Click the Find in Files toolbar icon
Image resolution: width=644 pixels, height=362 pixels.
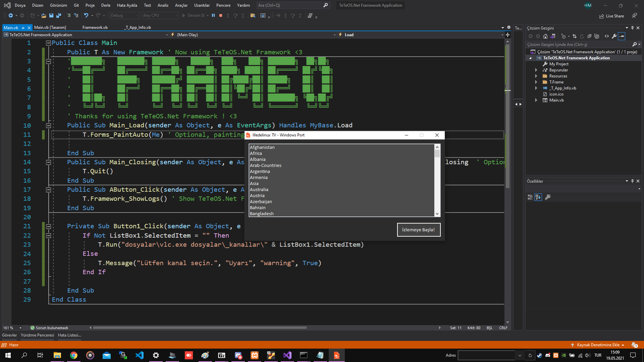[x=253, y=15]
